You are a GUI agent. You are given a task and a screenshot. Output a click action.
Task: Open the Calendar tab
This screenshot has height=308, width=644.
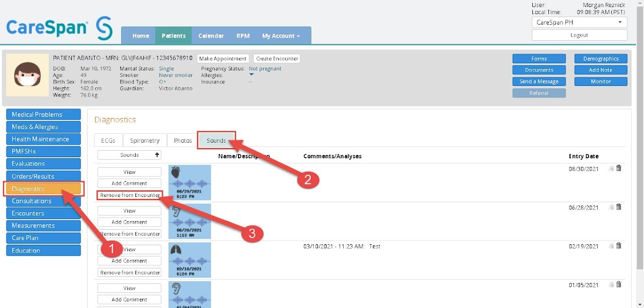pyautogui.click(x=211, y=36)
